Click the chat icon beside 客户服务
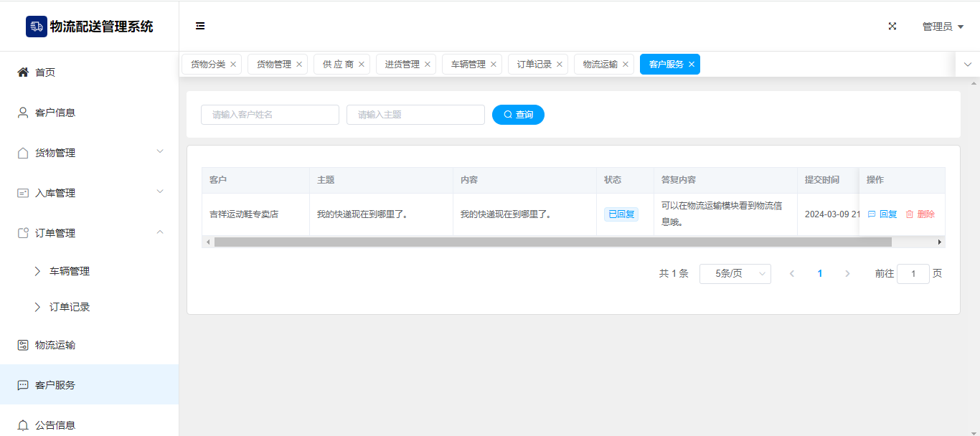Image resolution: width=980 pixels, height=436 pixels. (23, 385)
